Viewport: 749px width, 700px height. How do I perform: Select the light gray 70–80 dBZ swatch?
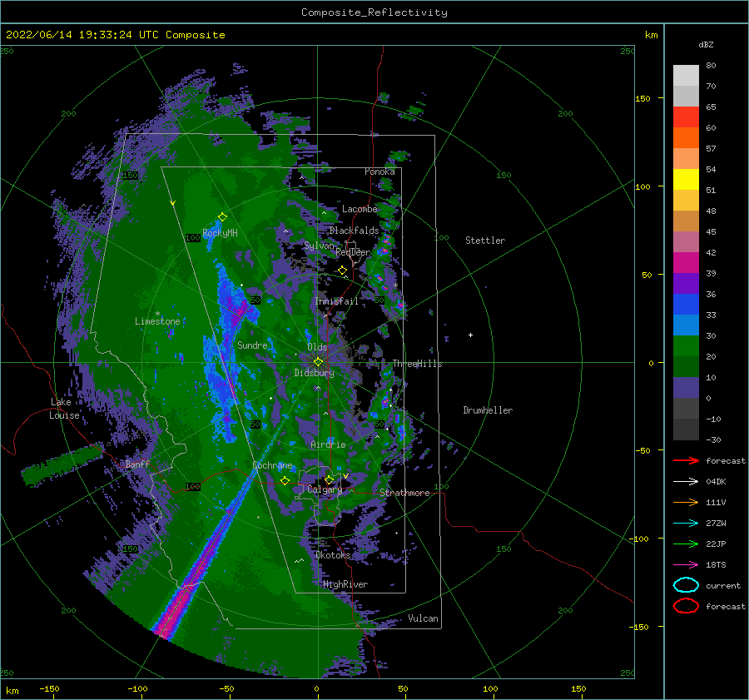686,76
